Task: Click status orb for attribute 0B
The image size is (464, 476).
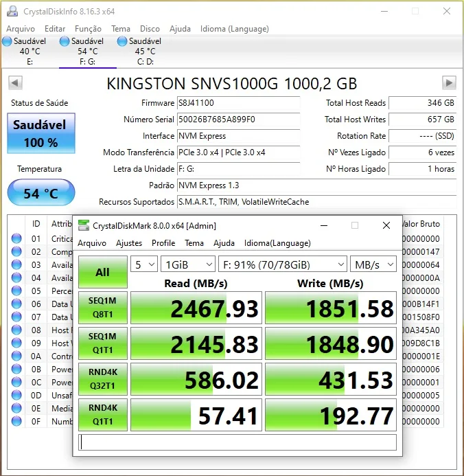Action: [x=16, y=369]
